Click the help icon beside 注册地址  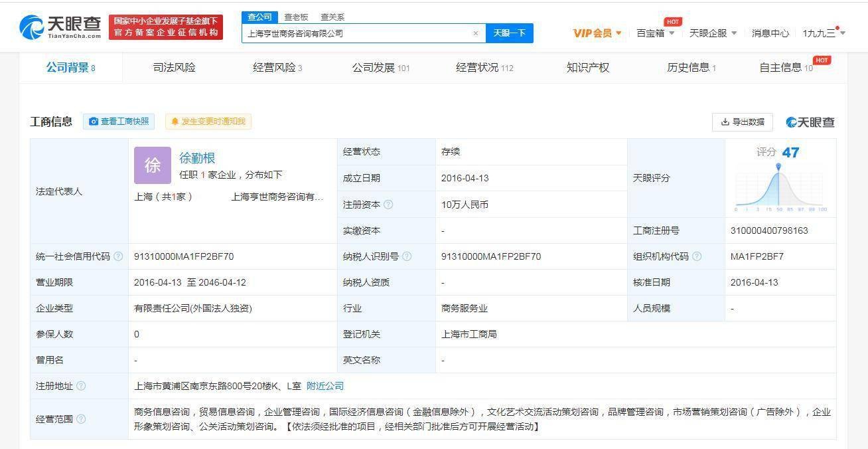(x=80, y=385)
